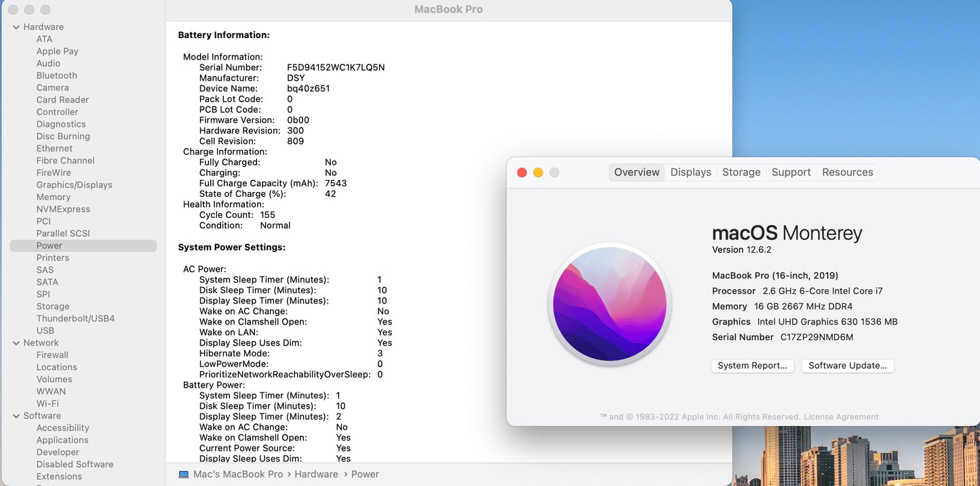The height and width of the screenshot is (486, 980).
Task: Click the Software Update button
Action: [848, 366]
